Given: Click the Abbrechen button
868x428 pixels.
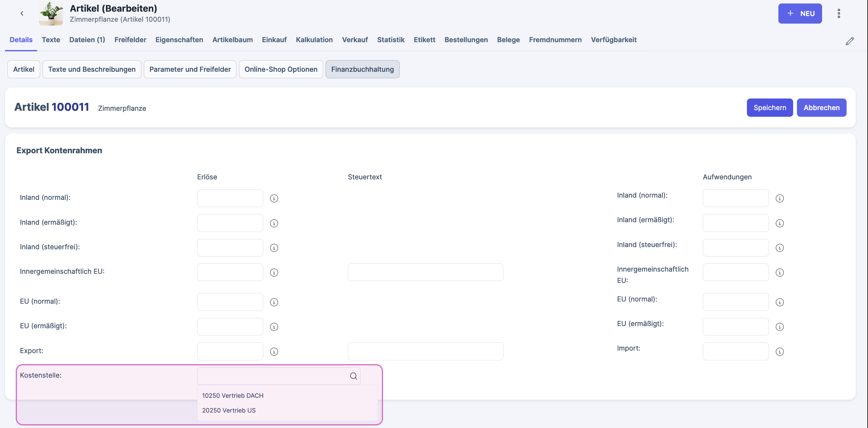Looking at the screenshot, I should [821, 108].
